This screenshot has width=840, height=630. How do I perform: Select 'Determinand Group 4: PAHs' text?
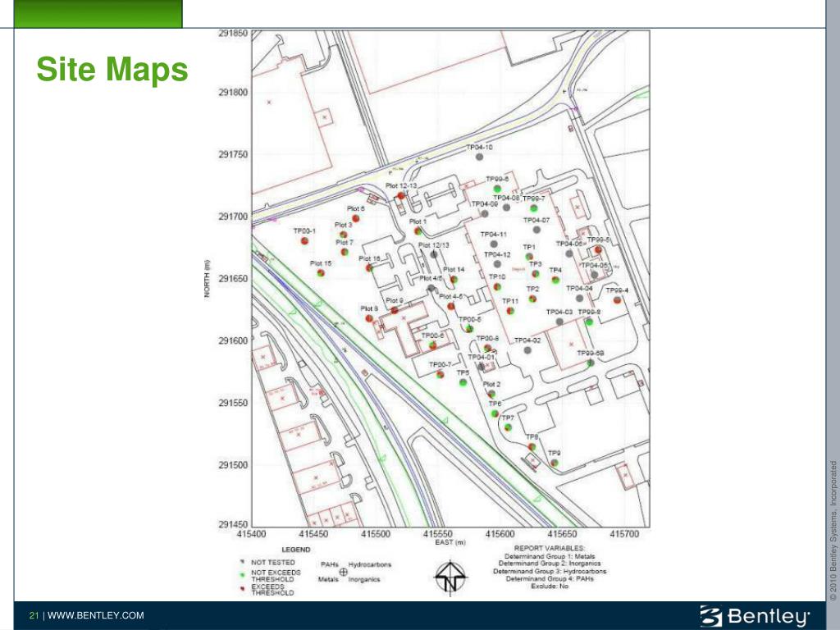click(549, 578)
